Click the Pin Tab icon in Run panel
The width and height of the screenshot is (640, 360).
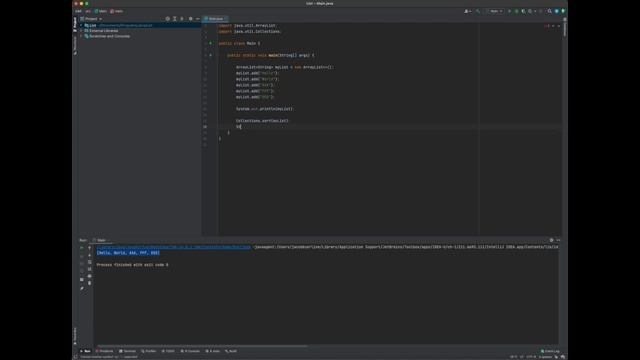pyautogui.click(x=82, y=289)
